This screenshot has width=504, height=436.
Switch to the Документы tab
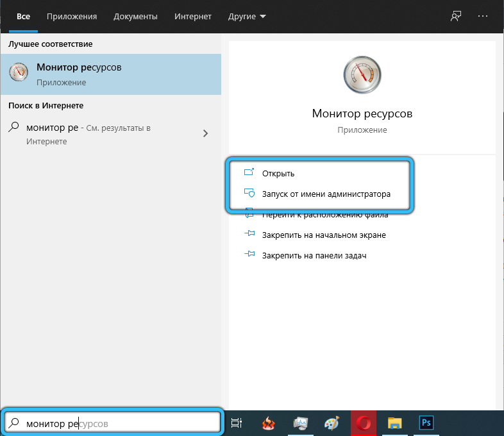click(135, 16)
